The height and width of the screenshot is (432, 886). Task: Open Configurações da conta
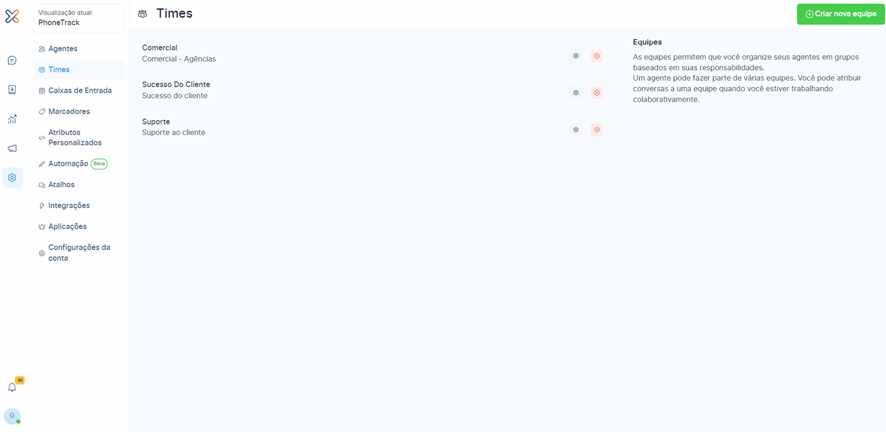[x=79, y=252]
